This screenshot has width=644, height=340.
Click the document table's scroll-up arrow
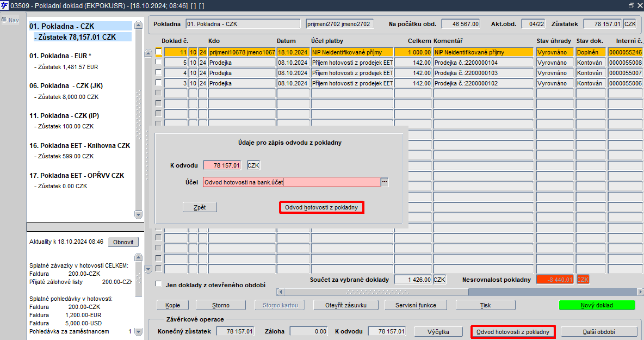(x=148, y=53)
